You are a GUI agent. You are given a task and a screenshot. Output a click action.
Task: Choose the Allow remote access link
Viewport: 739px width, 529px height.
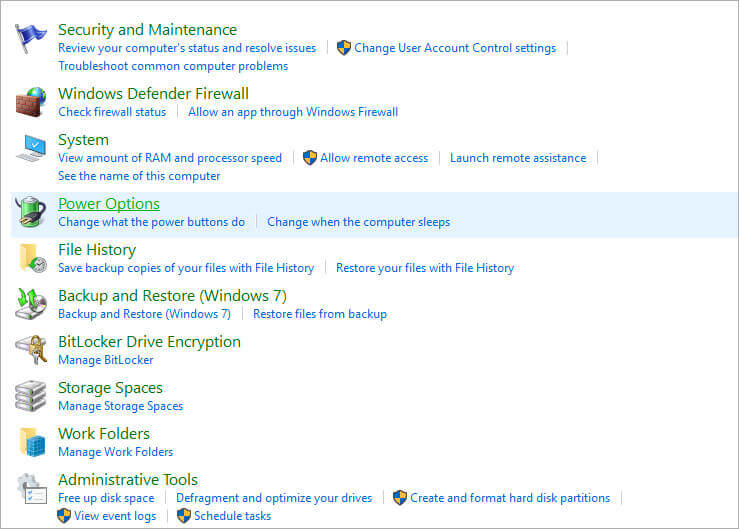point(374,158)
